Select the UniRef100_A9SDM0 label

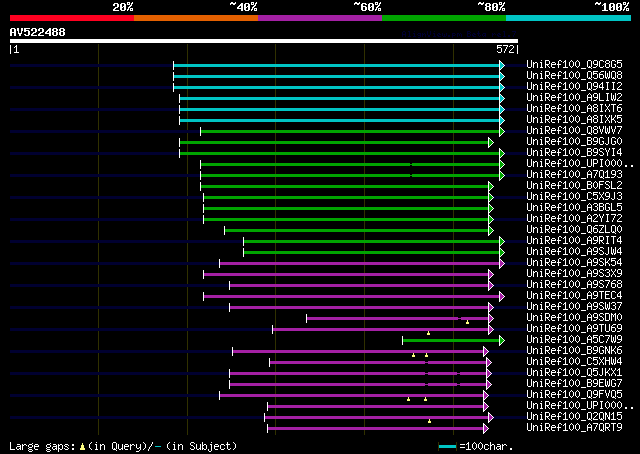coord(574,318)
